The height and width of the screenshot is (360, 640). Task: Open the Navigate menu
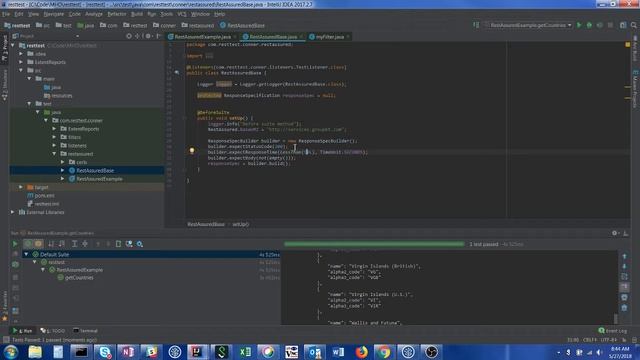point(53,14)
